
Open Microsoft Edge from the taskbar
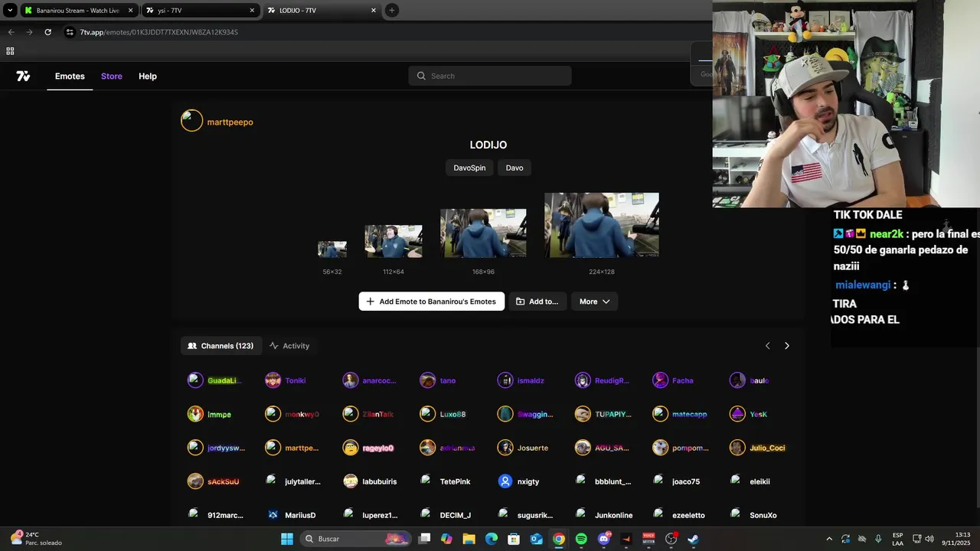(x=492, y=539)
